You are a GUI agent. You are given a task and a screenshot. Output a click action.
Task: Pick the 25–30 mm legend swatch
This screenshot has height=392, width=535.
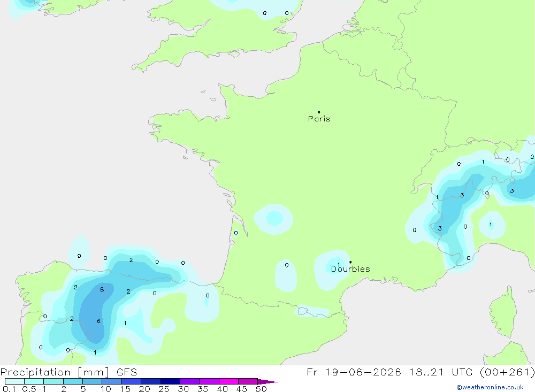(x=170, y=381)
